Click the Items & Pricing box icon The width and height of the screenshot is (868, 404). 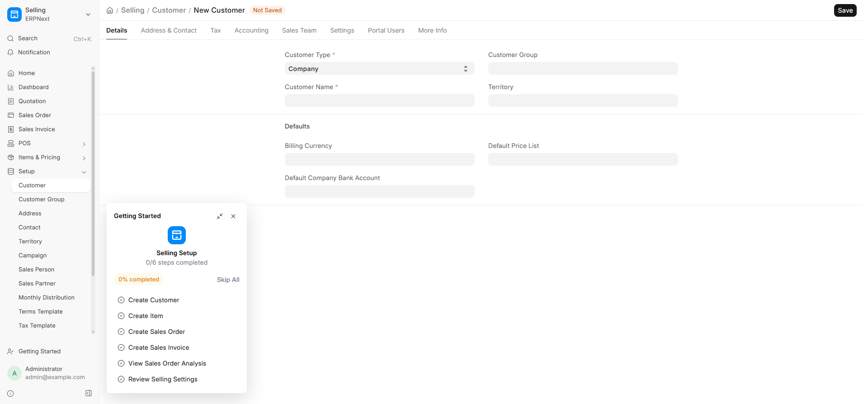coord(11,157)
